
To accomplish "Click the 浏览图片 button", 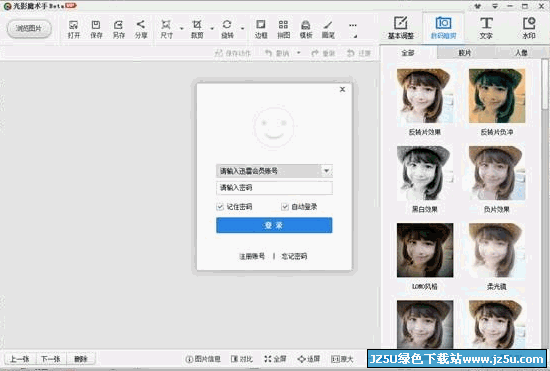I will coord(29,28).
